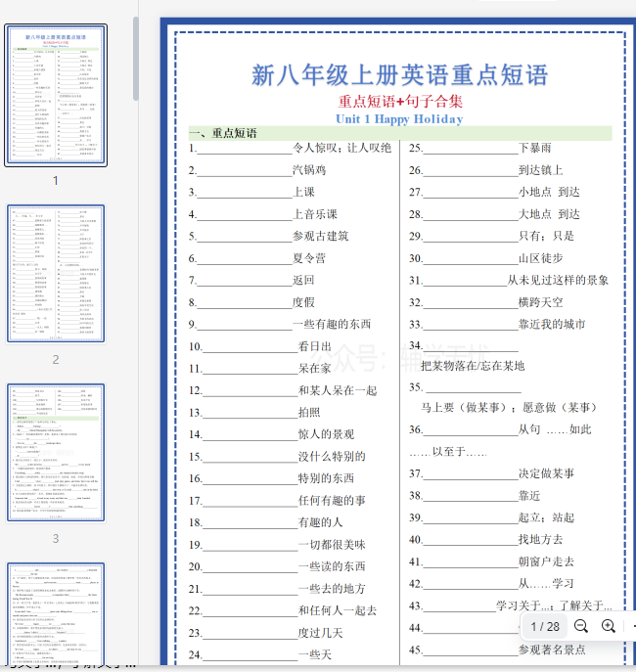
Task: Click the blank line for item 1
Action: (245, 153)
